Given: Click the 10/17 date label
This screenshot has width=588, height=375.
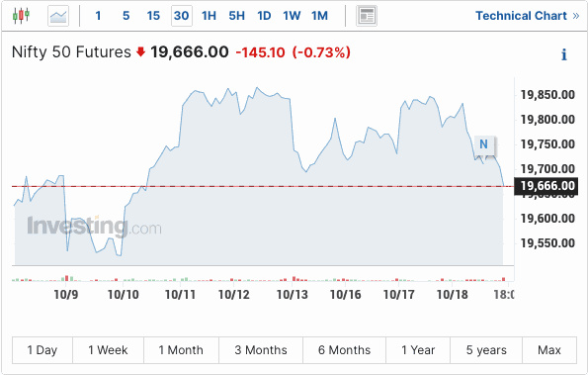Looking at the screenshot, I should [x=399, y=294].
